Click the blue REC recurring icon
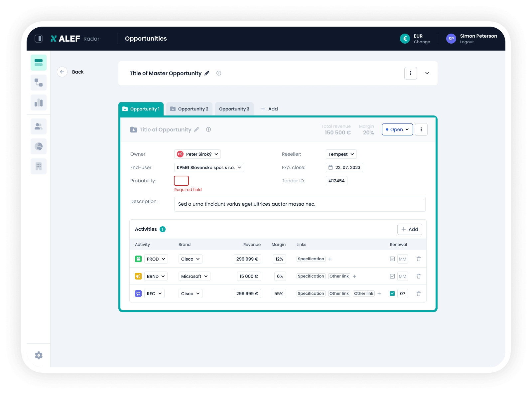This screenshot has width=532, height=394. pos(138,294)
